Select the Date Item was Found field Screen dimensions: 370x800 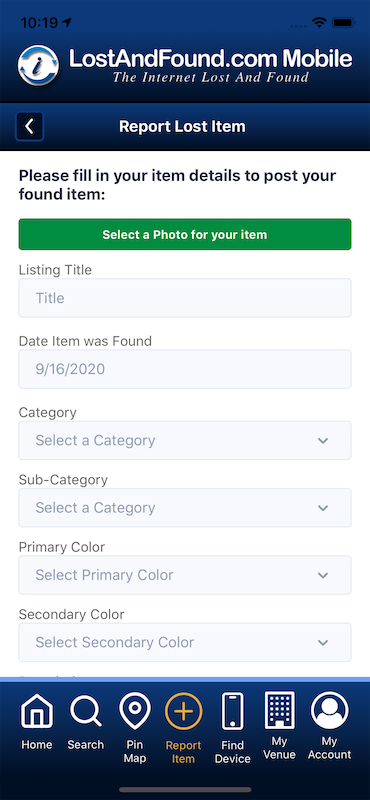[185, 369]
